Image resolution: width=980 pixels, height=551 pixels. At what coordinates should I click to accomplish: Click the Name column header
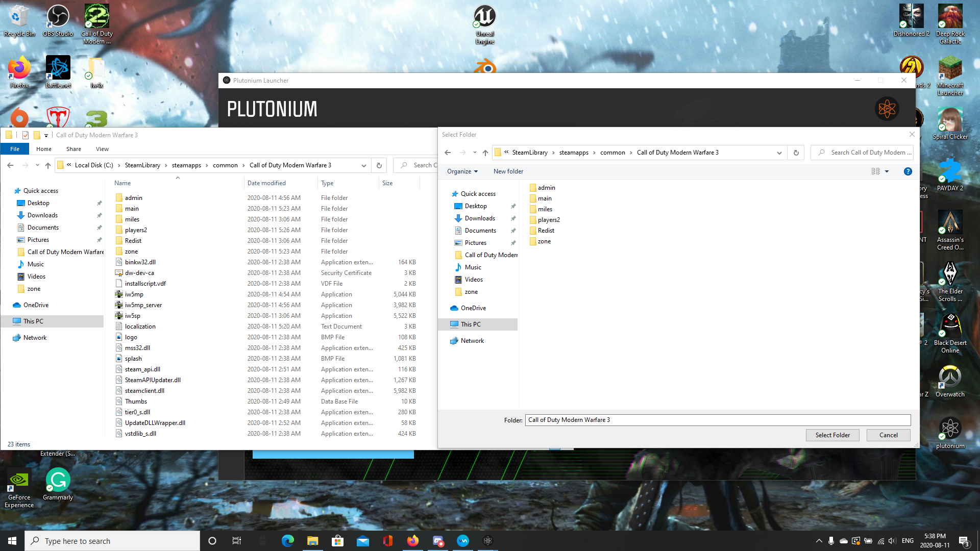tap(122, 183)
